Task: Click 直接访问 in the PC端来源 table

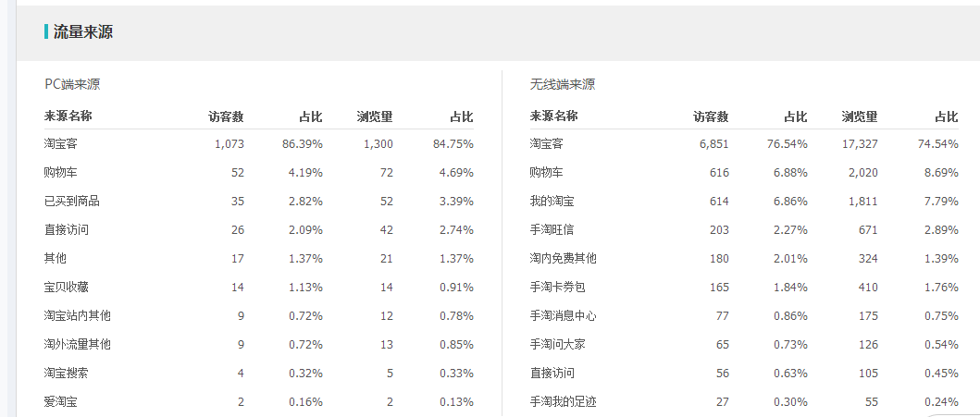Action: [67, 229]
